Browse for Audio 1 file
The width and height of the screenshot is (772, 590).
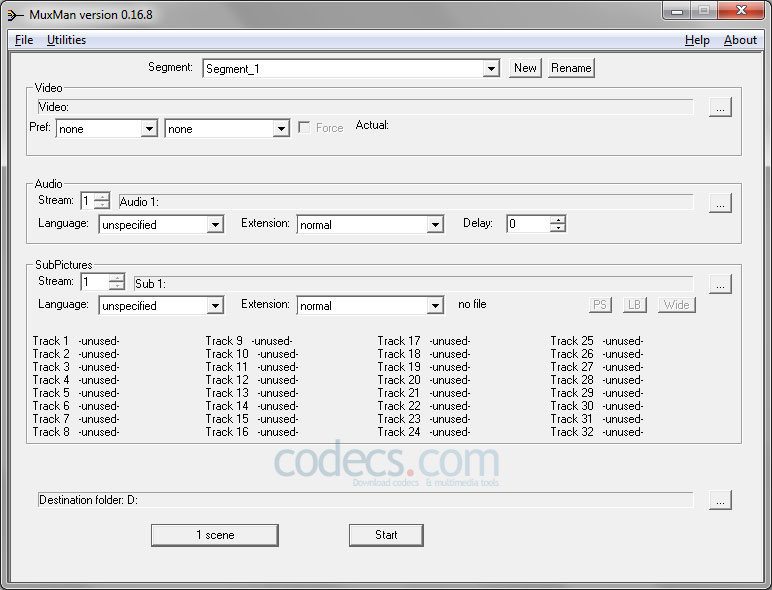(720, 203)
